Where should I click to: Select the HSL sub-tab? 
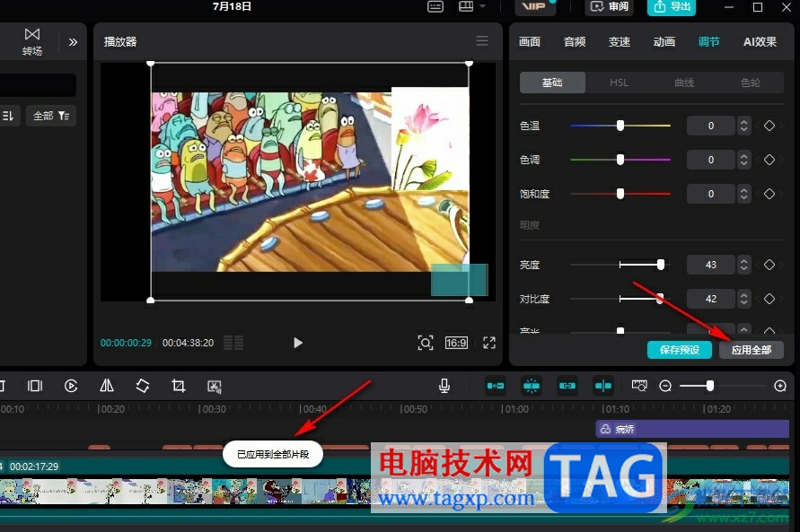[x=619, y=83]
